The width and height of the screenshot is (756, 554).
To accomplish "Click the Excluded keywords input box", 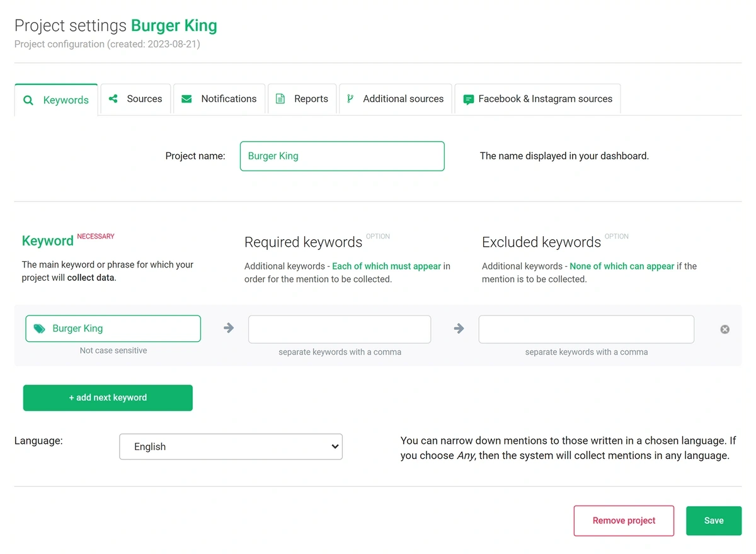I will [587, 329].
